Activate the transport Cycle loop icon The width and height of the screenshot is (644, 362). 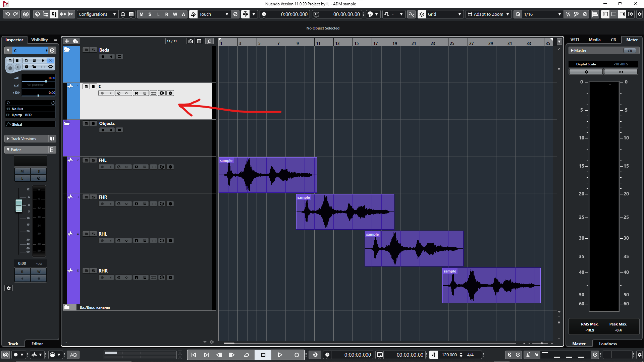point(246,355)
